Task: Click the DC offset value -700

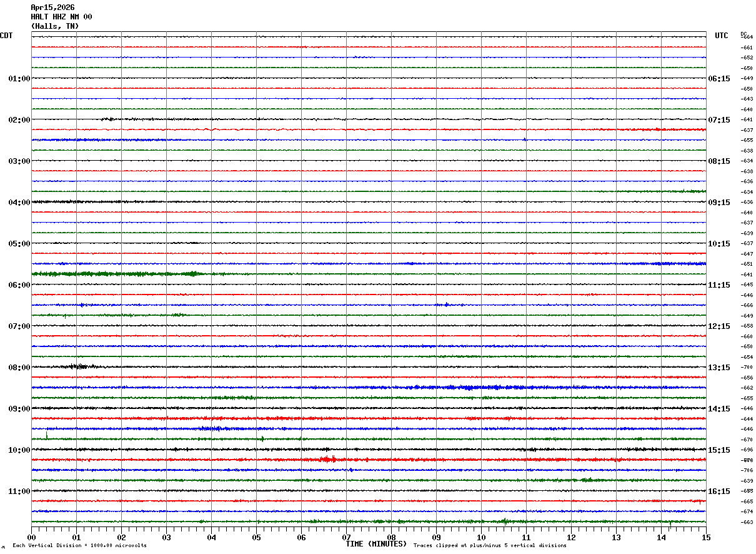Action: coord(747,368)
